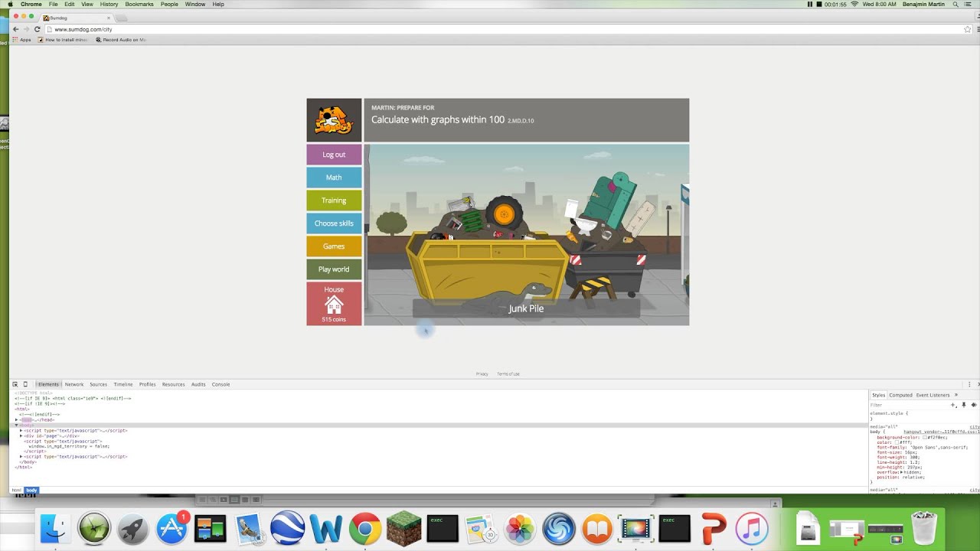Reload the page
This screenshot has width=980, height=551.
37,29
